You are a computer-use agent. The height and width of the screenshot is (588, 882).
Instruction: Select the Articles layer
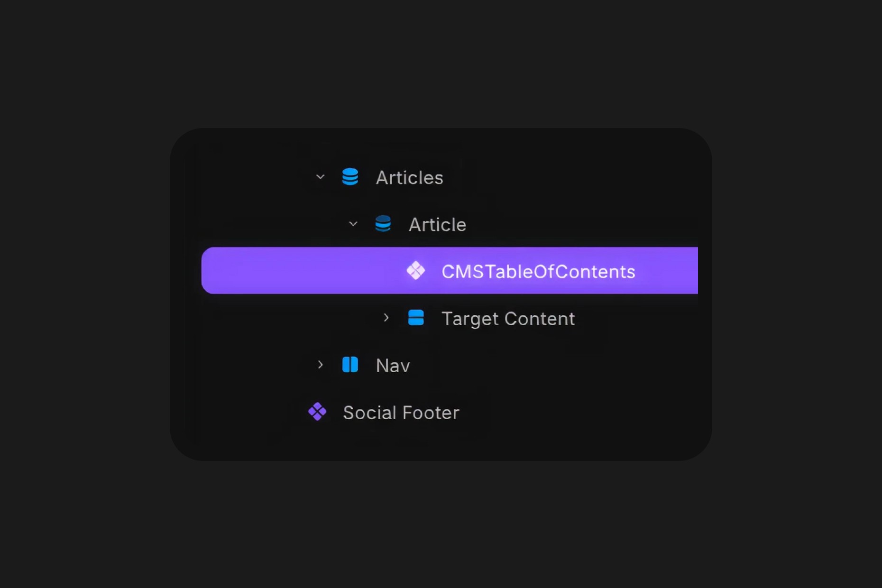410,177
